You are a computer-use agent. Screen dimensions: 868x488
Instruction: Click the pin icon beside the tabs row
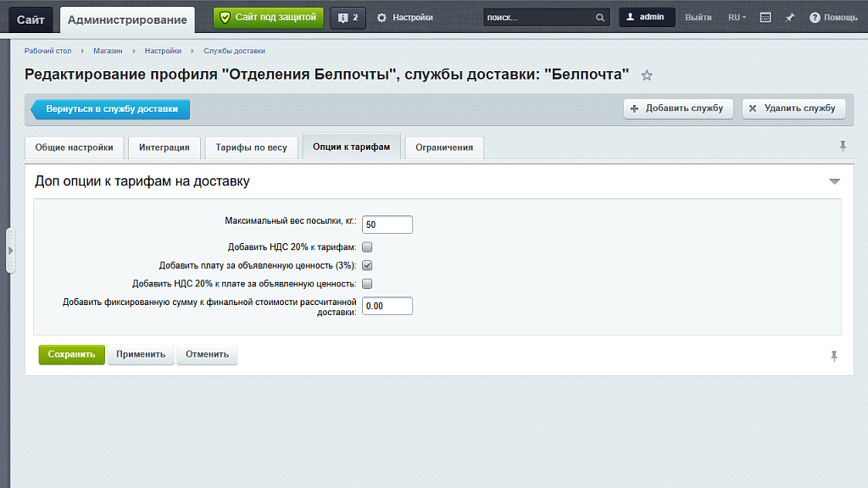pyautogui.click(x=843, y=147)
